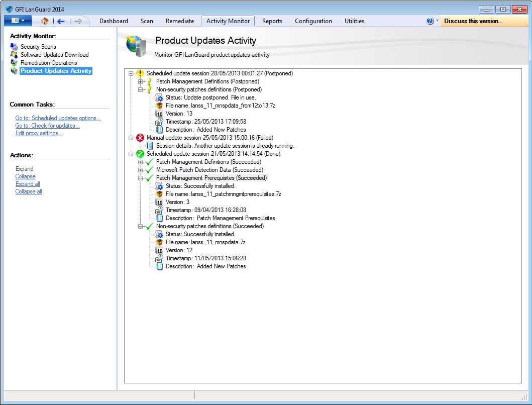This screenshot has height=405, width=532.
Task: Click version icon beside Version: 12
Action: pos(159,251)
